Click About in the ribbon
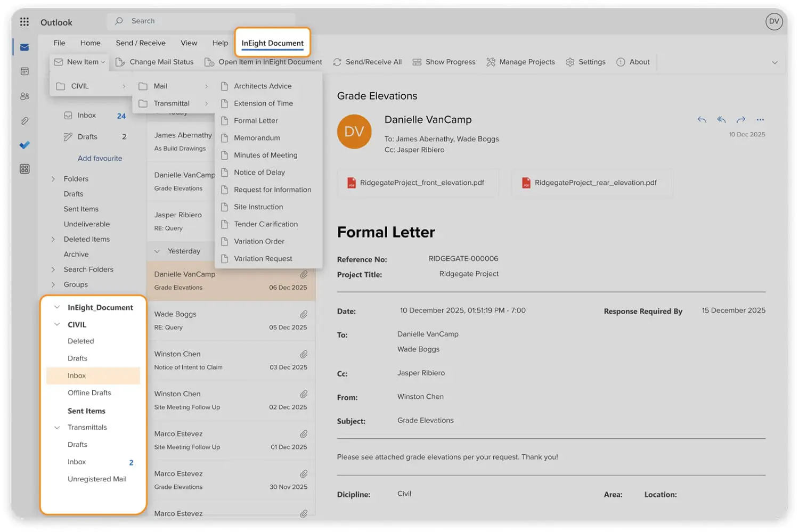The height and width of the screenshot is (532, 799). pyautogui.click(x=633, y=62)
